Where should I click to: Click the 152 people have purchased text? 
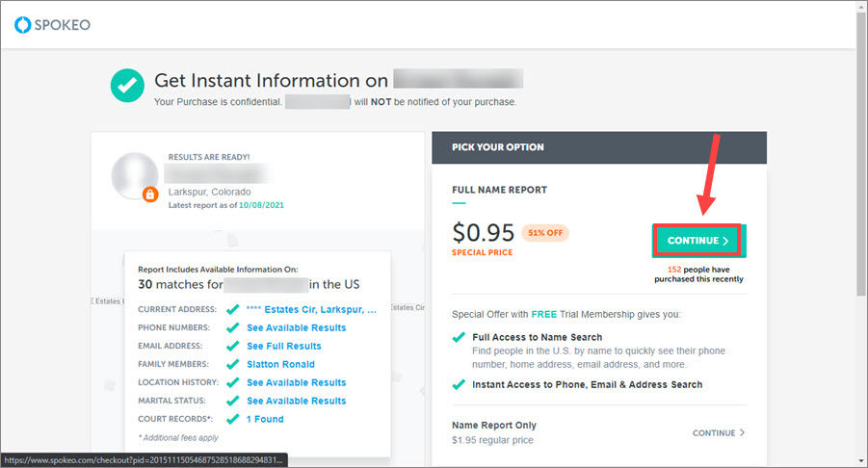coord(698,274)
